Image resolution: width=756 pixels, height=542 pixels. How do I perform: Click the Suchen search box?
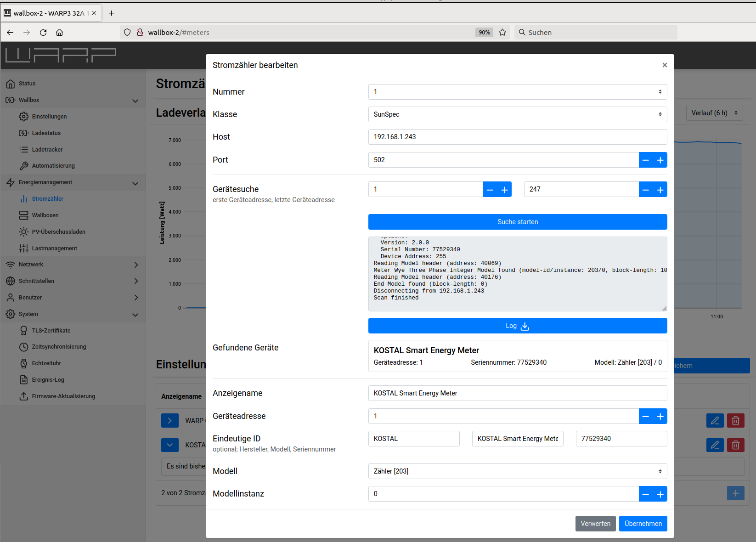pos(596,32)
